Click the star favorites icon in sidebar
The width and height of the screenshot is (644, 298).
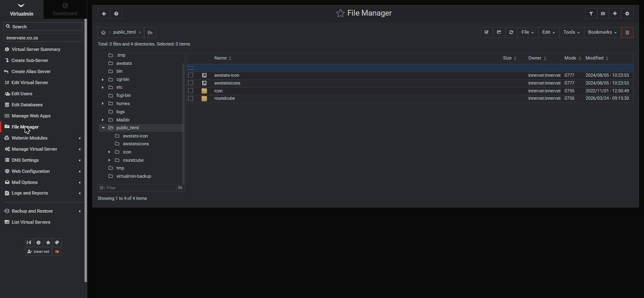pyautogui.click(x=48, y=243)
